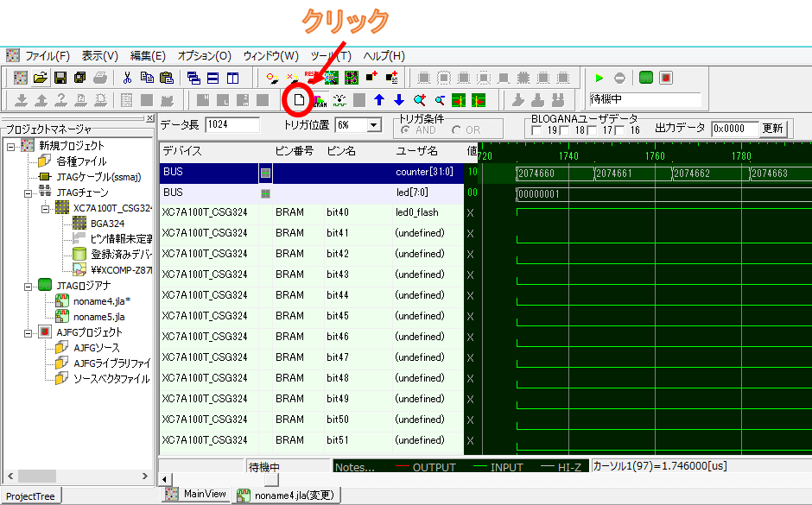Toggle BLOGANA user data checkbox 16
Viewport: 812px width, 505px height.
click(x=621, y=130)
